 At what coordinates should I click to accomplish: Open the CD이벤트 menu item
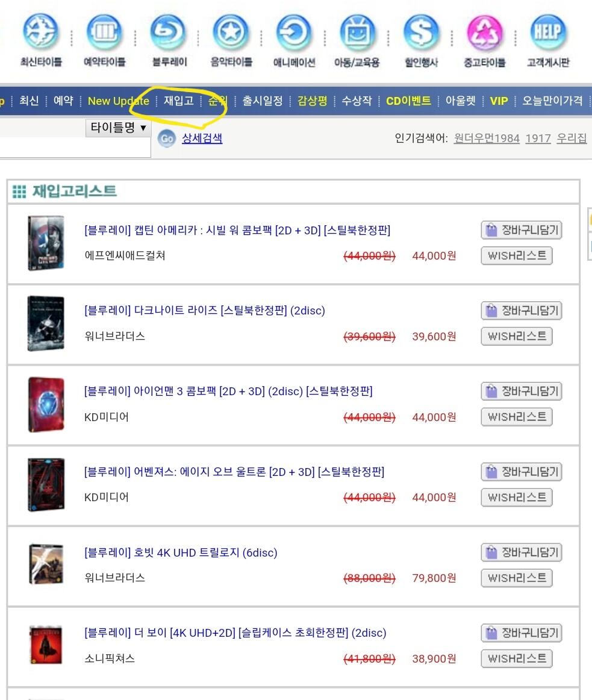tap(408, 101)
